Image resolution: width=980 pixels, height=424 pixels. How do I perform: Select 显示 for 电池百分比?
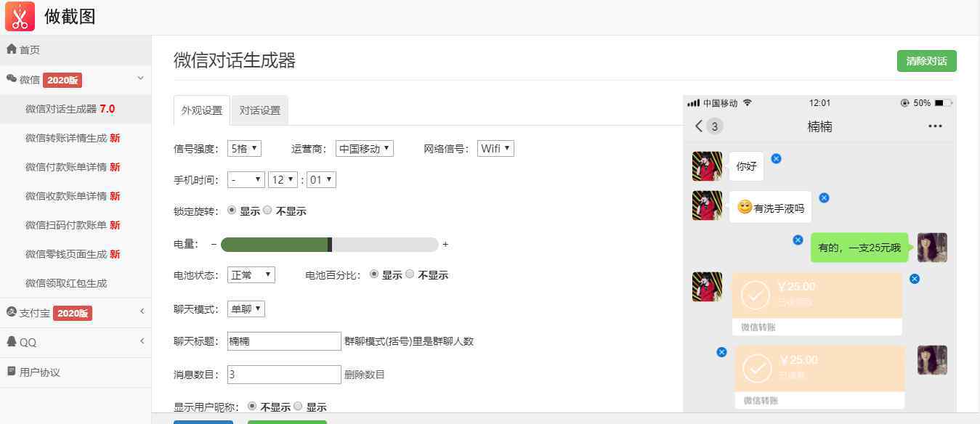pyautogui.click(x=374, y=274)
